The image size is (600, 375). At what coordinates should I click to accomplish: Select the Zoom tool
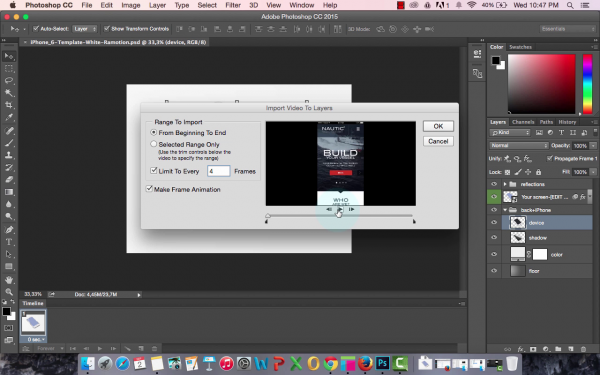[9, 292]
